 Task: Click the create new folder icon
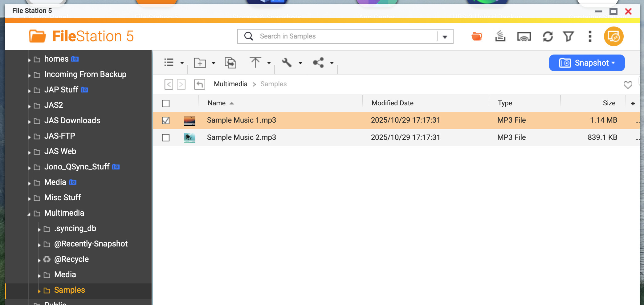click(x=200, y=63)
